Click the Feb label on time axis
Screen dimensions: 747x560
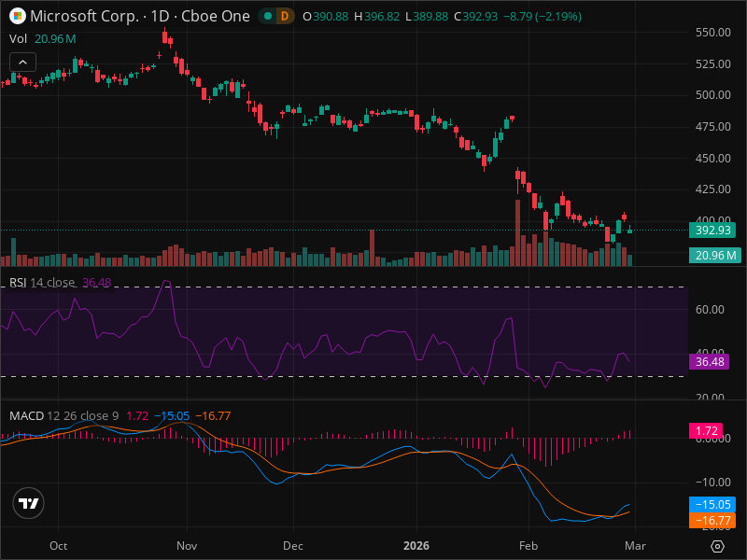pos(529,546)
